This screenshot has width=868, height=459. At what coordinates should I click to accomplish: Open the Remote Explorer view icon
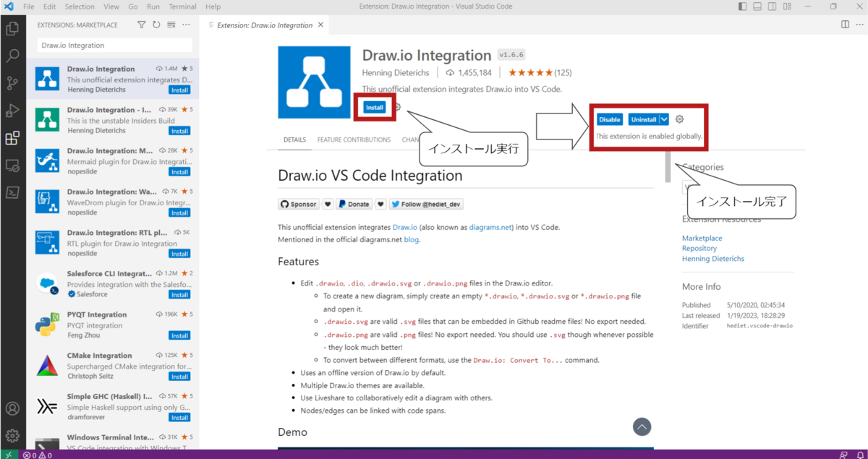[12, 166]
